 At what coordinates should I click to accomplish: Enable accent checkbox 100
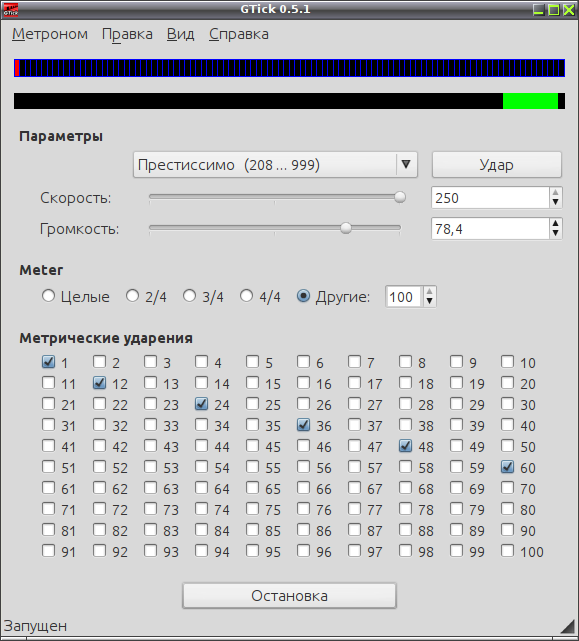click(x=507, y=551)
